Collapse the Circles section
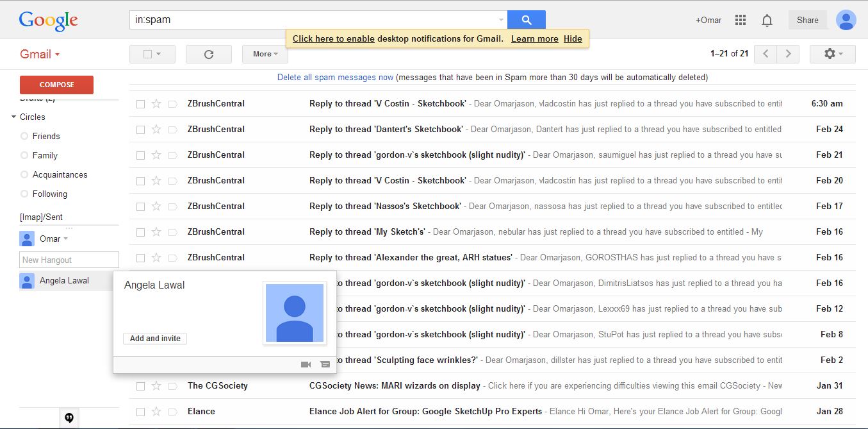The image size is (868, 429). (14, 117)
